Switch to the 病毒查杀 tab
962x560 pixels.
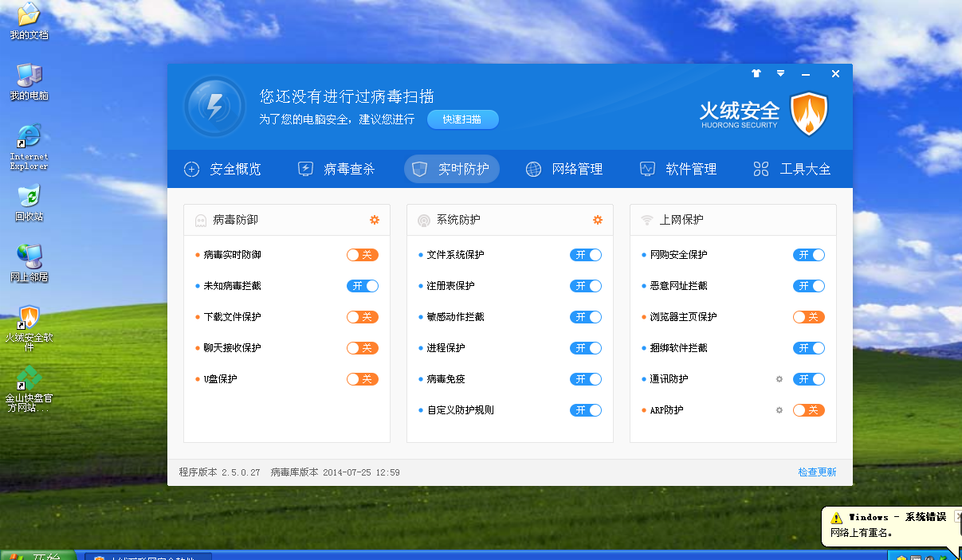point(336,169)
